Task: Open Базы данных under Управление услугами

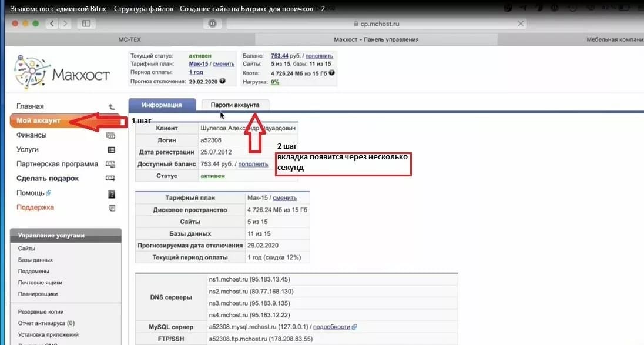Action: 35,260
